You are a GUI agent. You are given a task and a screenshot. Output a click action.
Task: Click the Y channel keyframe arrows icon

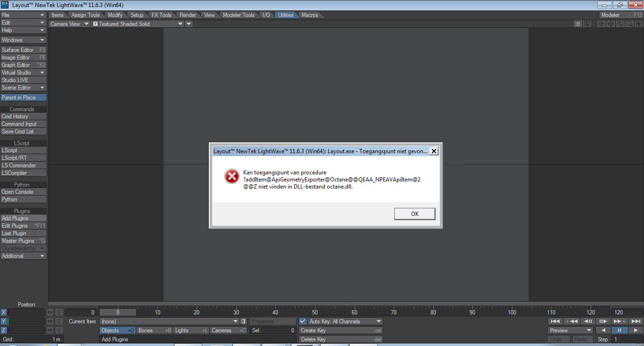[x=50, y=321]
